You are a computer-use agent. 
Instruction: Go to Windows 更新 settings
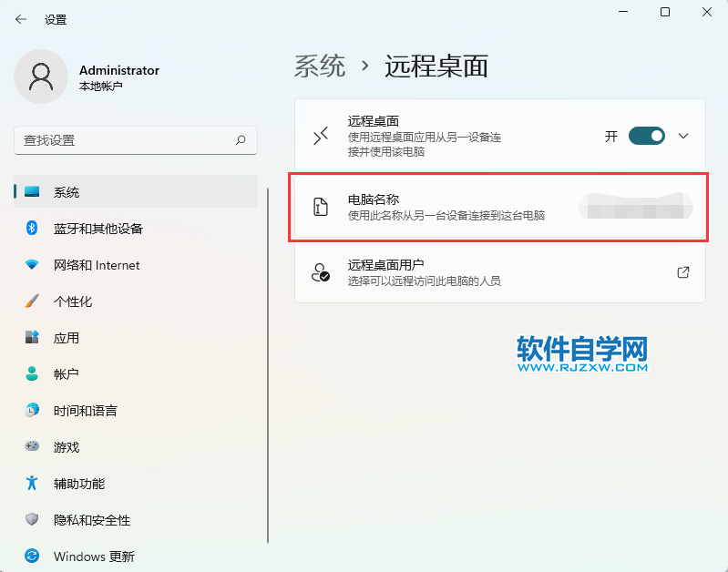click(136, 556)
